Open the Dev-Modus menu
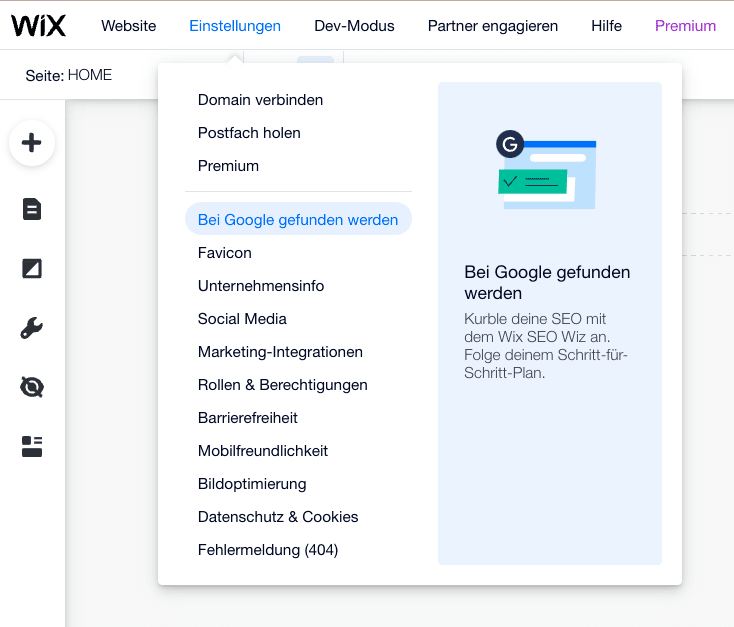 [354, 26]
